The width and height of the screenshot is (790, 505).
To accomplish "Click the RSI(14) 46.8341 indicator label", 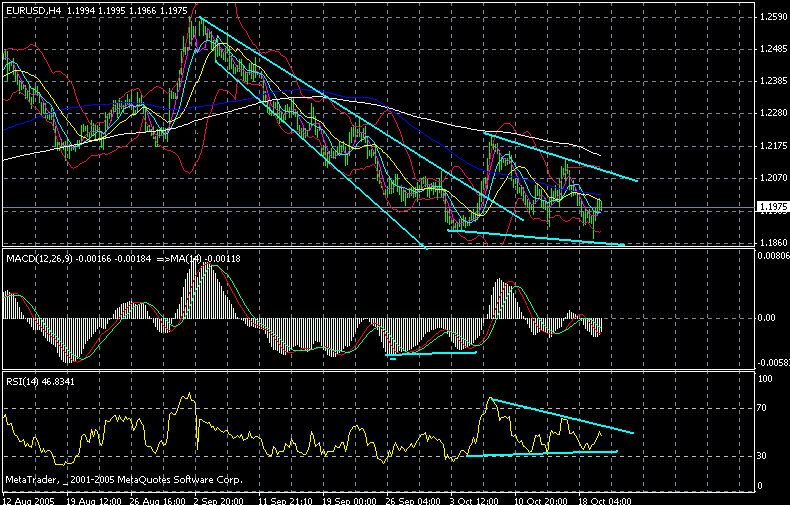I will [40, 382].
